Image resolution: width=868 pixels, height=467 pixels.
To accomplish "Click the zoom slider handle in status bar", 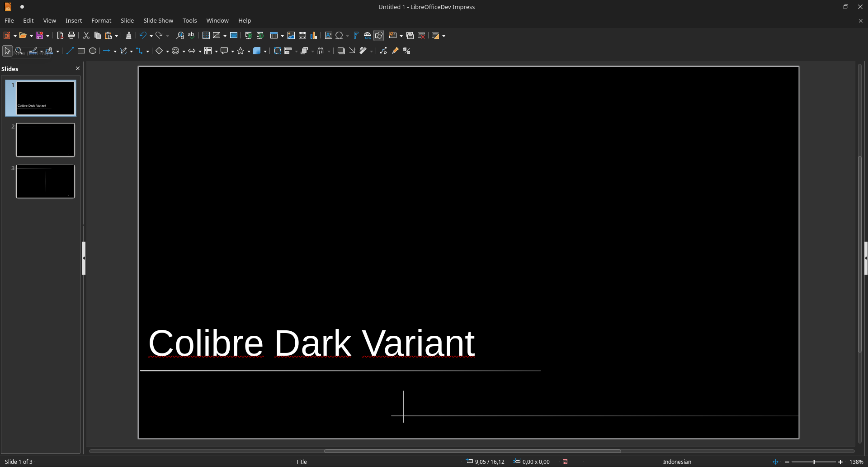I will pos(814,462).
